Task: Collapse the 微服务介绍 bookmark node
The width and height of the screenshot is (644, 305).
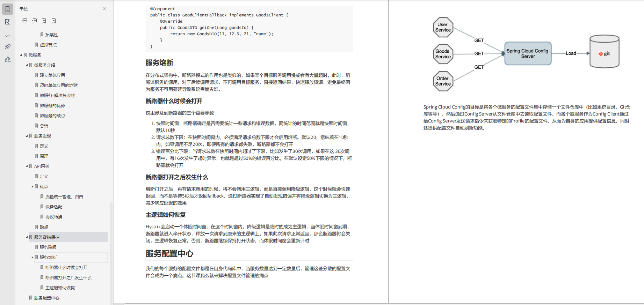Action: point(27,65)
